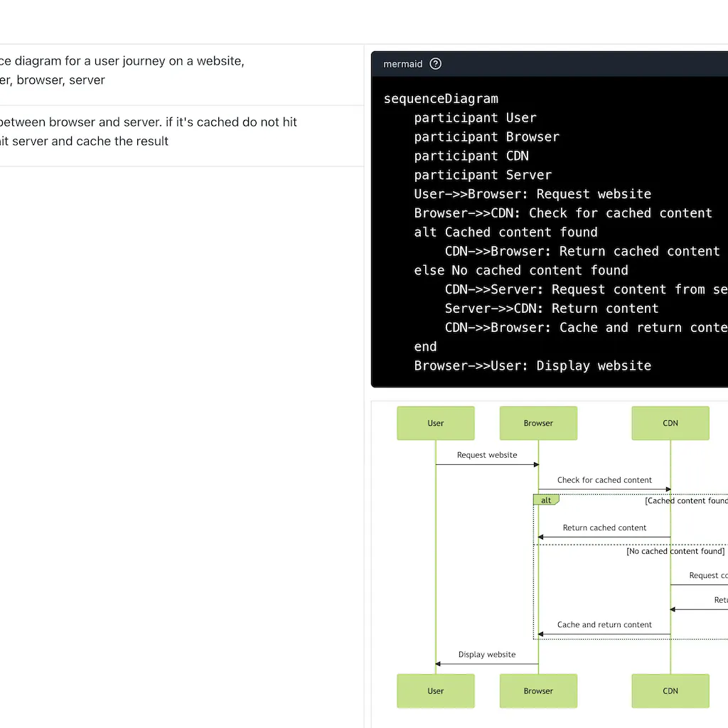Click the sequenceDiagram line in the code
The width and height of the screenshot is (728, 728).
441,99
